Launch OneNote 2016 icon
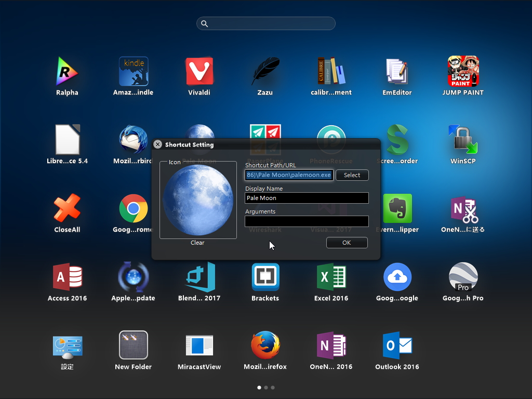532x399 pixels. click(x=331, y=345)
